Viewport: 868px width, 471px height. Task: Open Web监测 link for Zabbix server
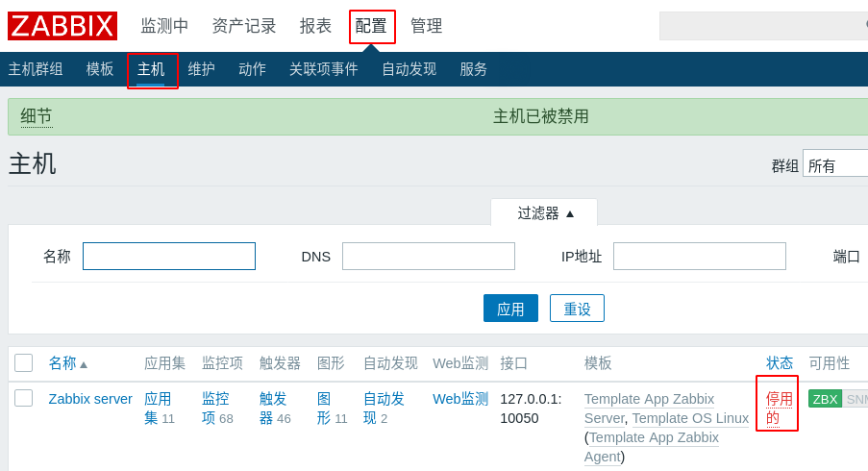[x=460, y=399]
